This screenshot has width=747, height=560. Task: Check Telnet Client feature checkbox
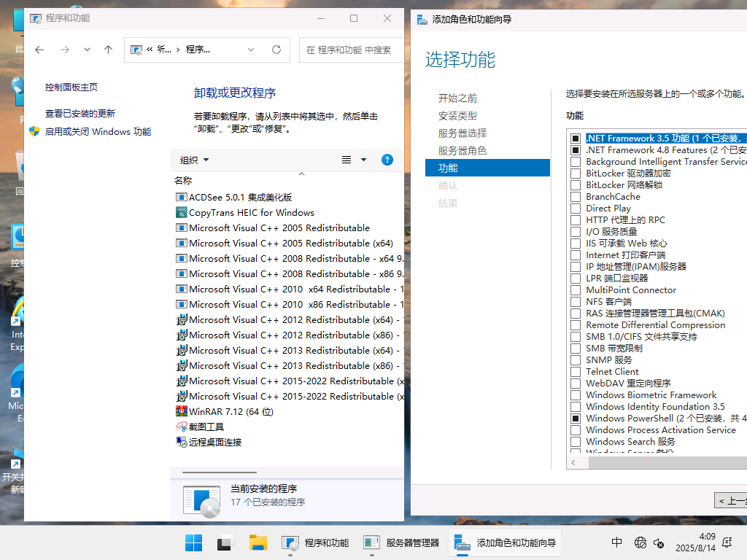[x=576, y=372]
